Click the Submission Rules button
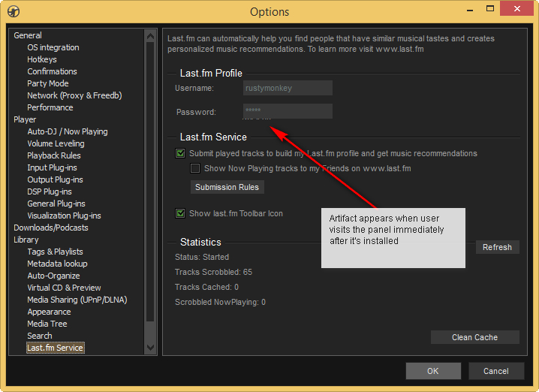 coord(227,187)
